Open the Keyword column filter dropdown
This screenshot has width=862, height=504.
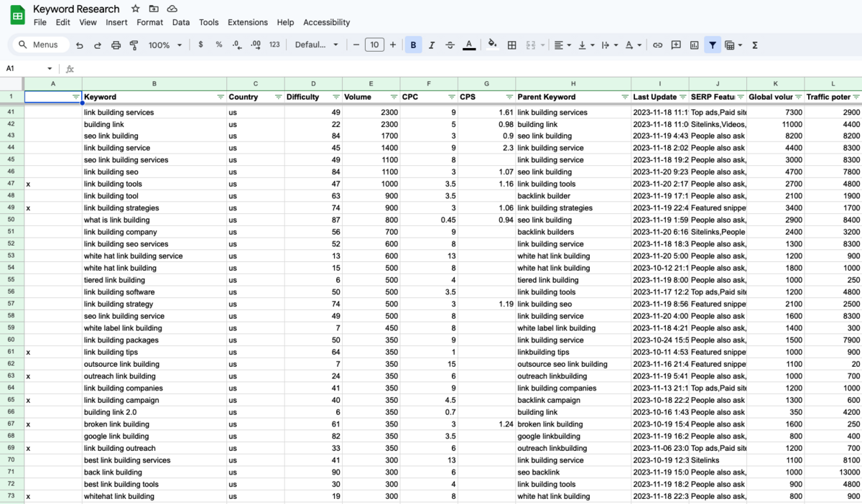tap(221, 97)
